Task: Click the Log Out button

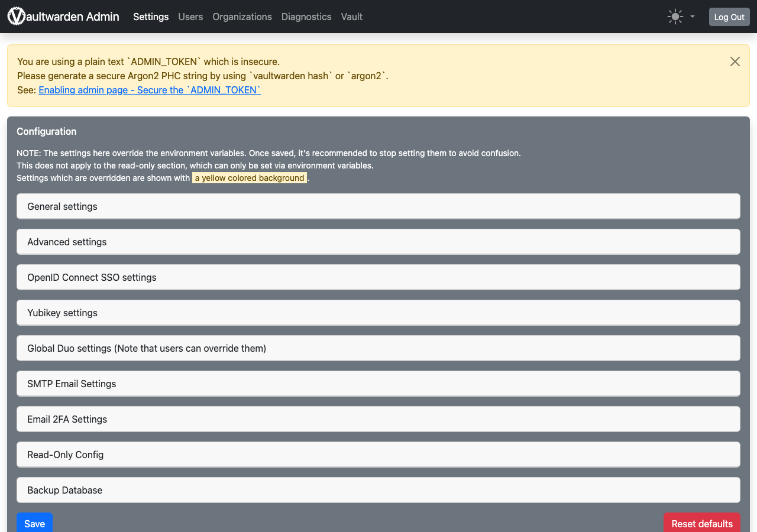Action: pyautogui.click(x=729, y=17)
